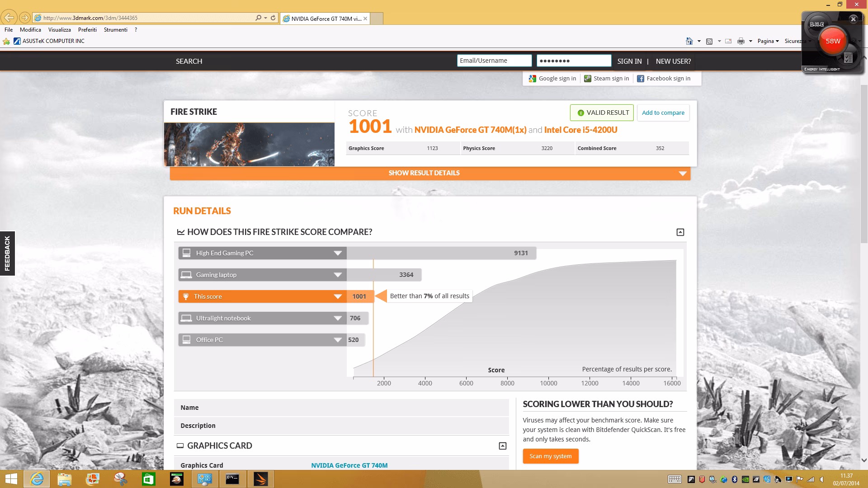Screen dimensions: 868x488
Task: Click the SEARCH link in the site header
Action: 189,61
